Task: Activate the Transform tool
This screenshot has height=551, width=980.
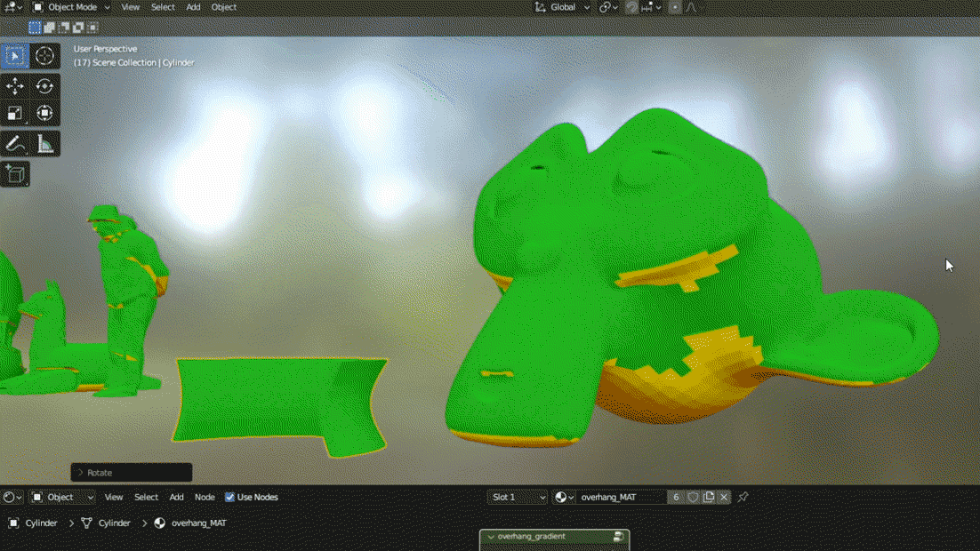Action: 44,113
